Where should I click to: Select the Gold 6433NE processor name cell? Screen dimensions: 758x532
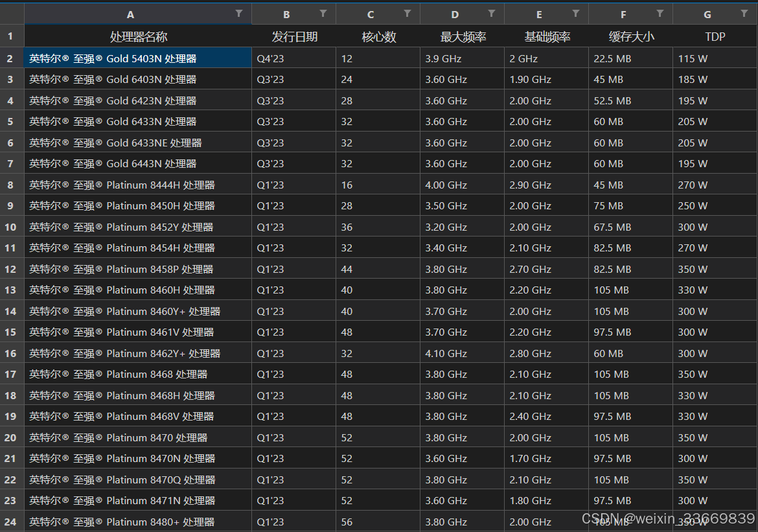tap(138, 143)
